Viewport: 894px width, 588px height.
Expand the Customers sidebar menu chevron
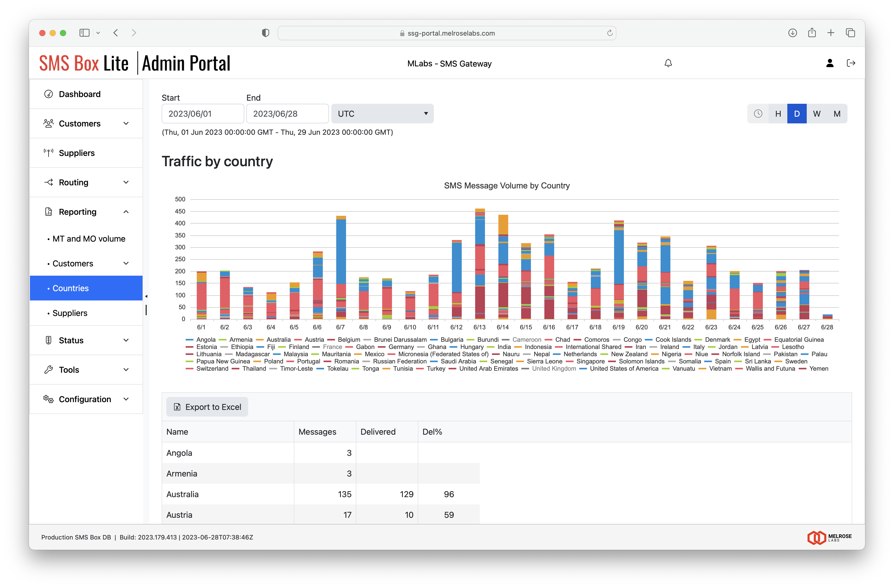pos(126,124)
